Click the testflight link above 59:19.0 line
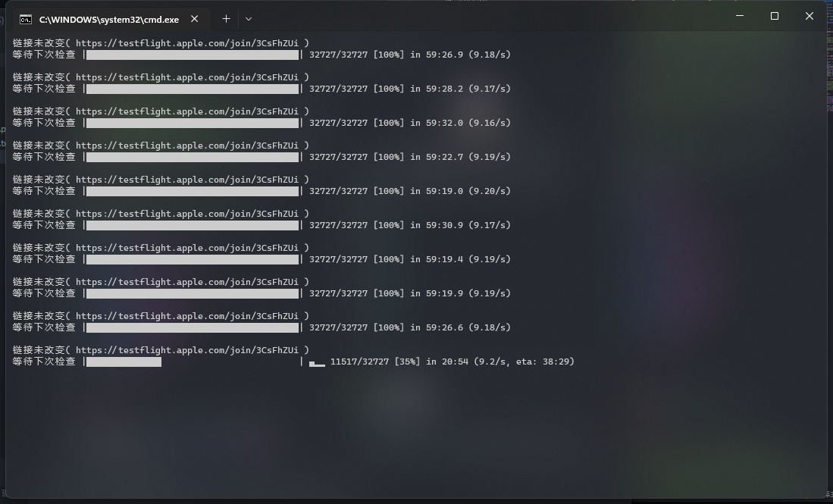The height and width of the screenshot is (504, 833). click(x=187, y=180)
